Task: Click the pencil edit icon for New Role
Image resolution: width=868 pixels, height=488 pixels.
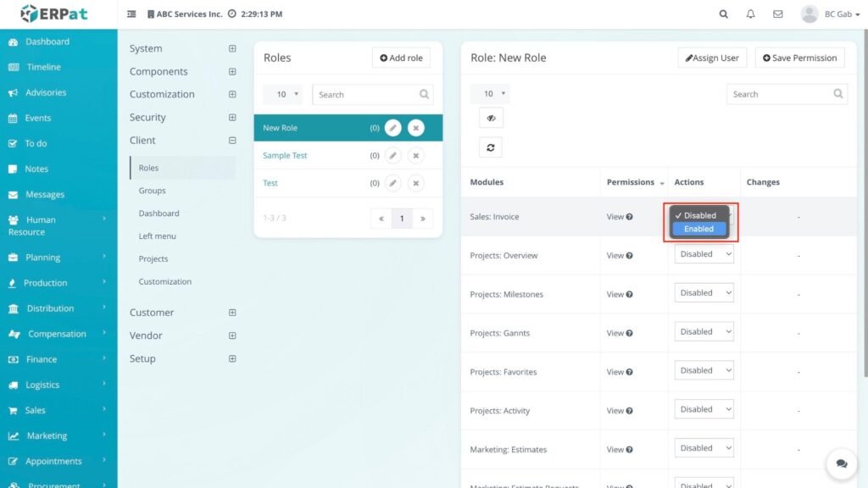Action: click(392, 128)
